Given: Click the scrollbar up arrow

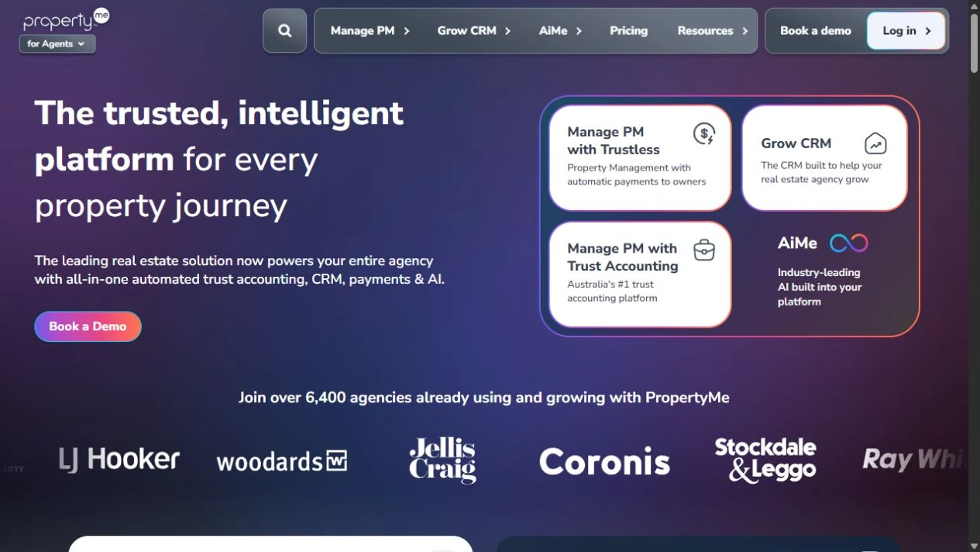Looking at the screenshot, I should point(974,5).
